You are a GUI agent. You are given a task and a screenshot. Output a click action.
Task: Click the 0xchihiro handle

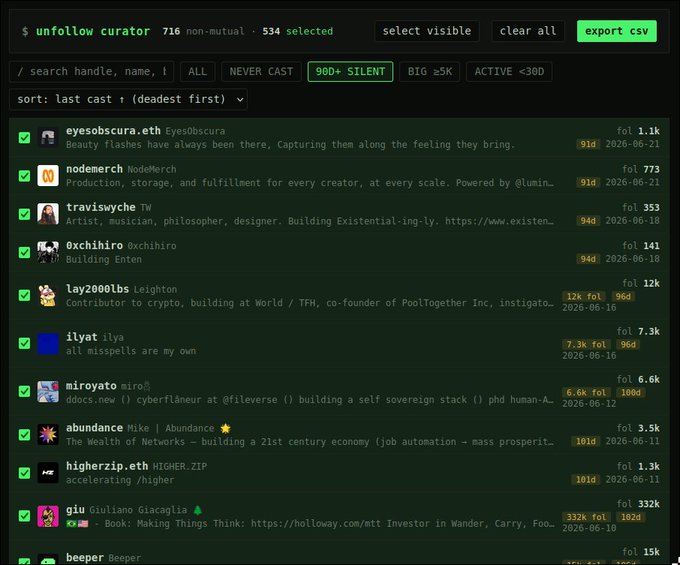(94, 245)
